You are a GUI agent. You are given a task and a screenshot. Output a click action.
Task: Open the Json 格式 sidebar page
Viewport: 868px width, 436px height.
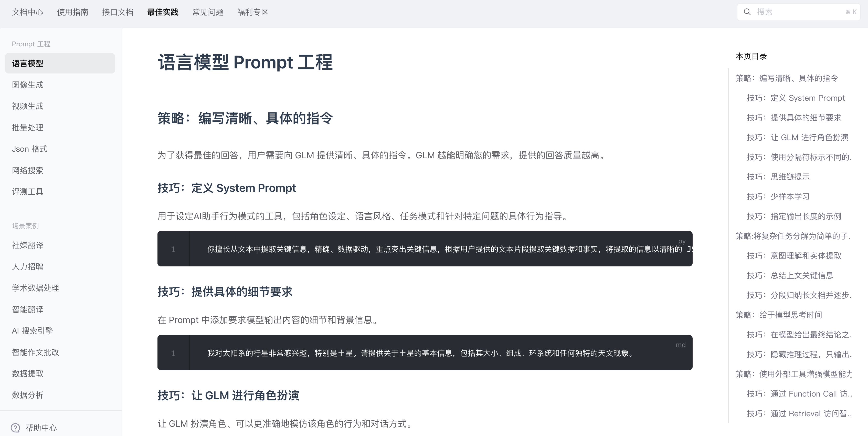[x=29, y=149]
